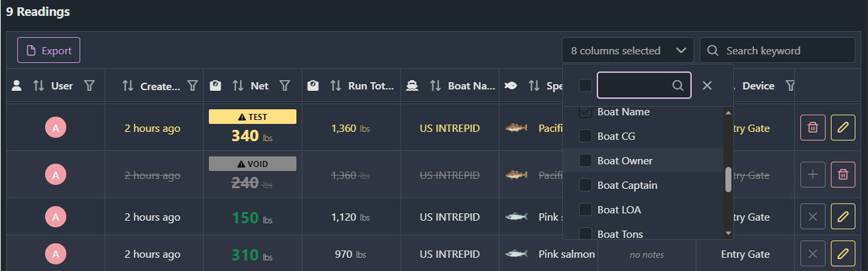Toggle the Boat Name column checkbox
Image resolution: width=868 pixels, height=271 pixels.
(586, 112)
